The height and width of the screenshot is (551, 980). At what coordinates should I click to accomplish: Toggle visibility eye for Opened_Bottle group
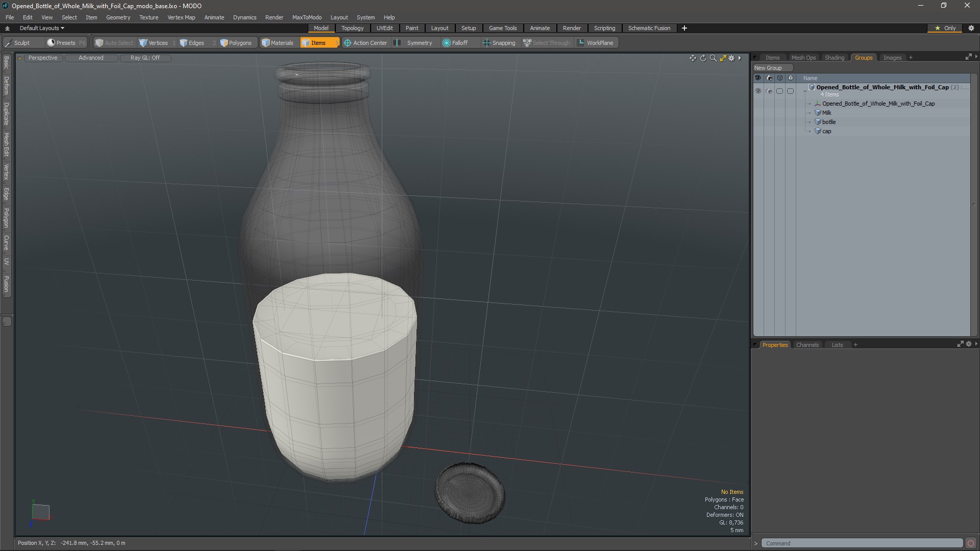(758, 91)
